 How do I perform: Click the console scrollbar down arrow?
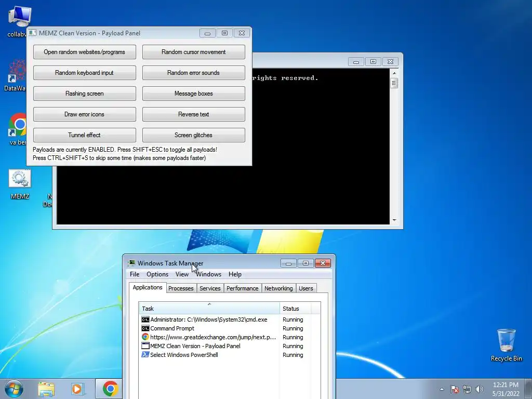pyautogui.click(x=394, y=220)
